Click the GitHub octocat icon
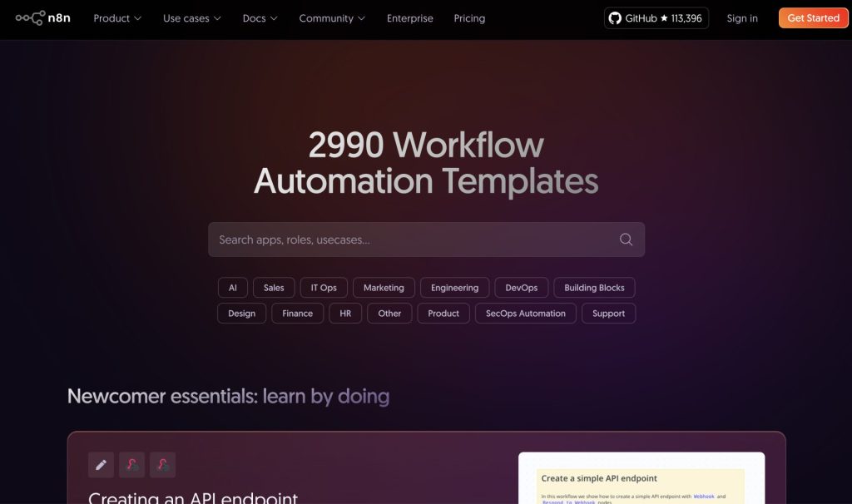The width and height of the screenshot is (852, 504). [615, 18]
